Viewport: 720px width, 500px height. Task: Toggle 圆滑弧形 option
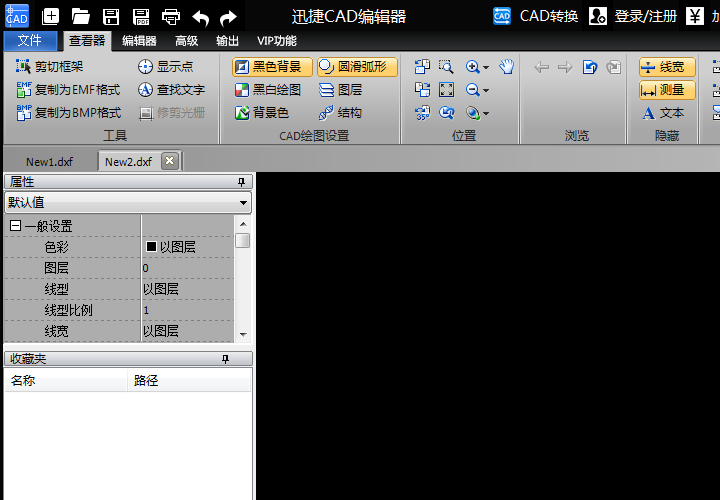point(357,67)
